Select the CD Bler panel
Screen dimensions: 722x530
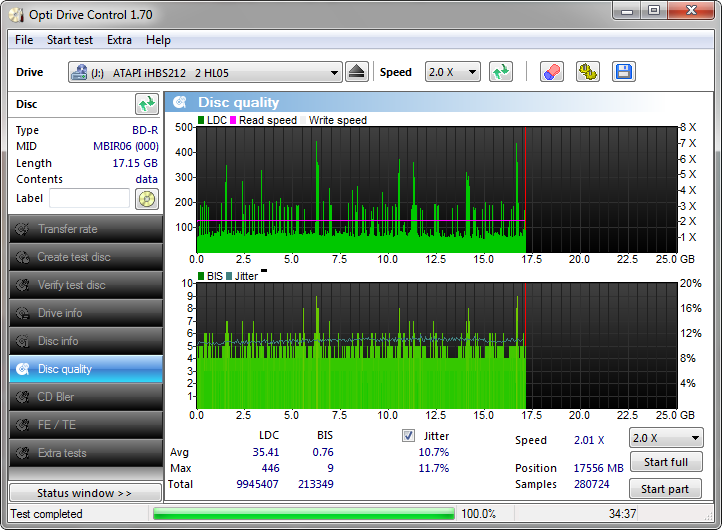(x=86, y=397)
